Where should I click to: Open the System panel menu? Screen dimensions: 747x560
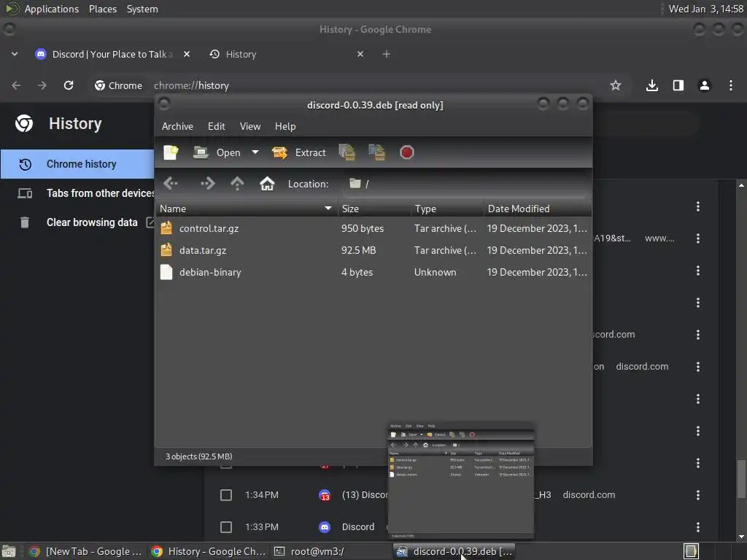(x=142, y=9)
